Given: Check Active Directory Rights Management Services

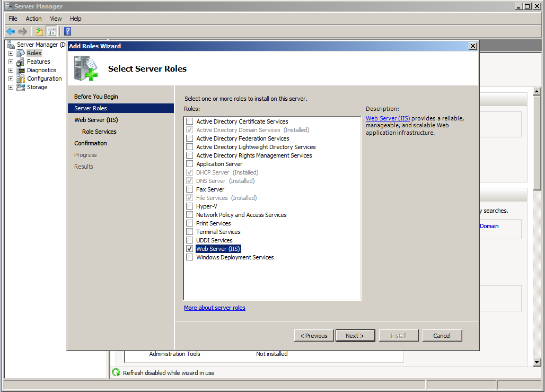Looking at the screenshot, I should (189, 155).
